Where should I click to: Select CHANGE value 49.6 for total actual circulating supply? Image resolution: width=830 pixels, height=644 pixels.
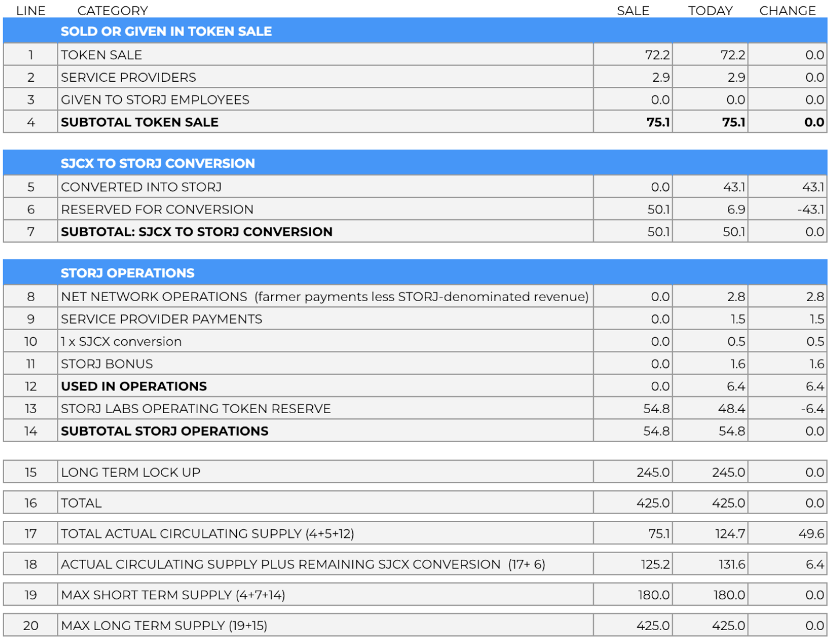(x=811, y=534)
